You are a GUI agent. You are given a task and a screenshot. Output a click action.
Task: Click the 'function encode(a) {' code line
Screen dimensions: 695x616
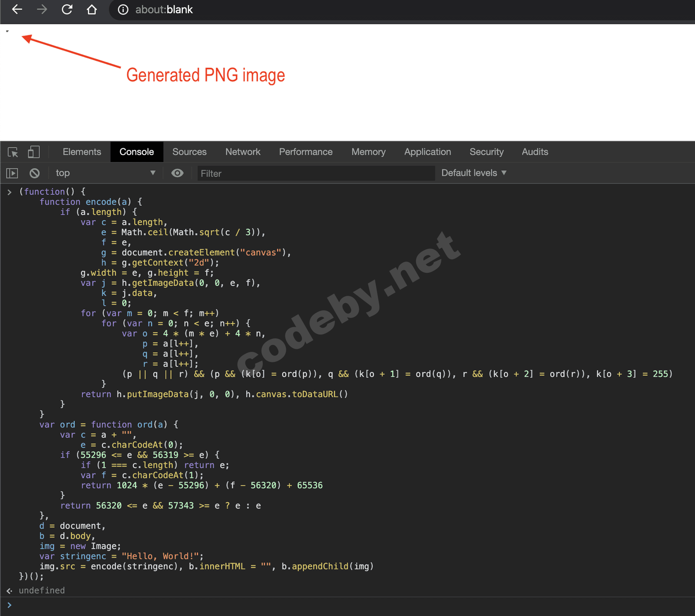[x=91, y=202]
